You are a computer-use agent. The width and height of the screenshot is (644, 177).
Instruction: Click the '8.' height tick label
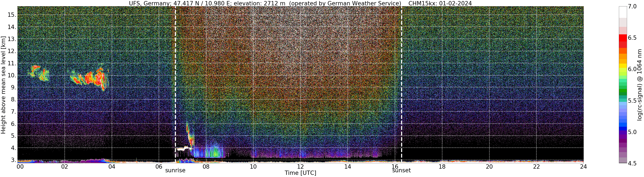point(14,100)
